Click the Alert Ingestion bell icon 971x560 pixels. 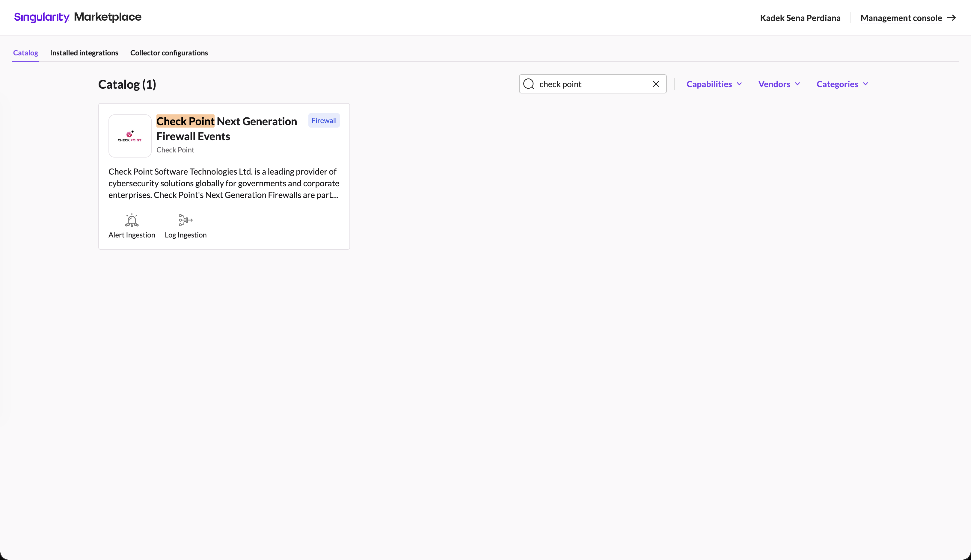tap(132, 220)
